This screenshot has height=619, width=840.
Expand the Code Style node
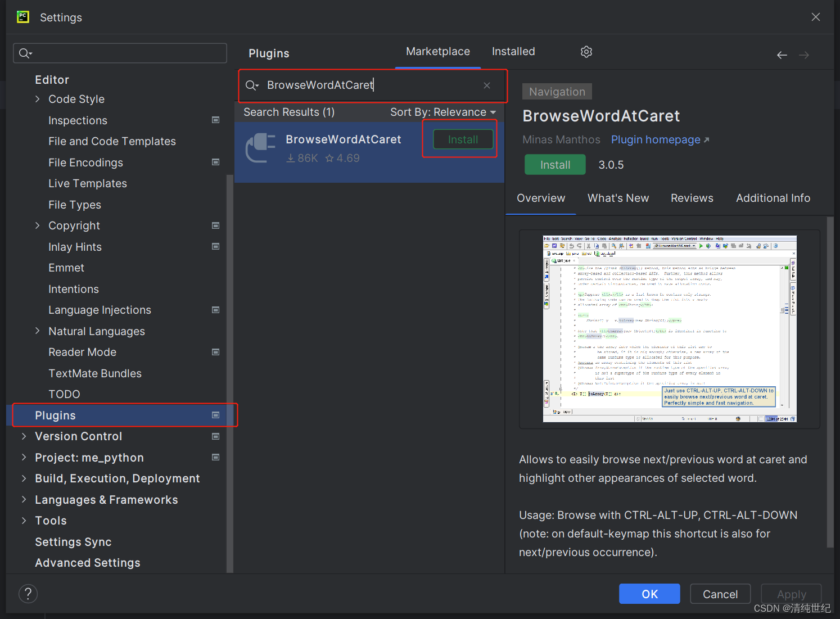coord(38,99)
